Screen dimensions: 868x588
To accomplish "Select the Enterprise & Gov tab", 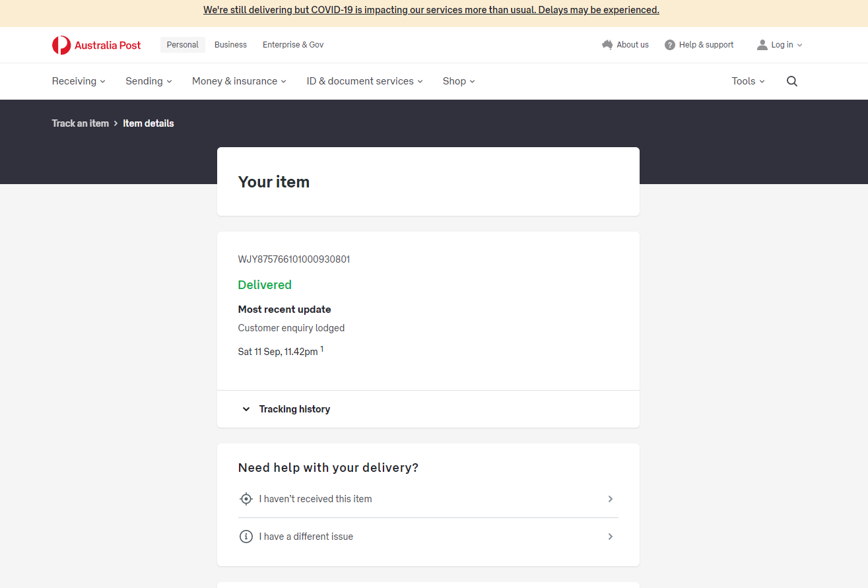I will (293, 45).
